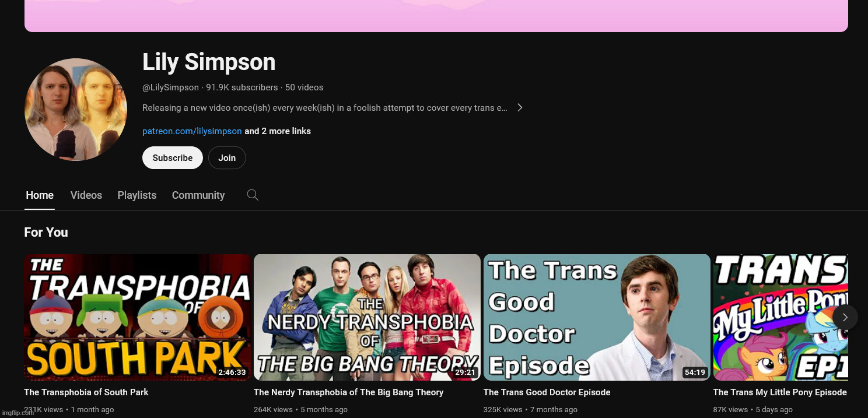Open title "The Trans Good Doctor Episode"
This screenshot has height=418, width=868.
[x=547, y=392]
